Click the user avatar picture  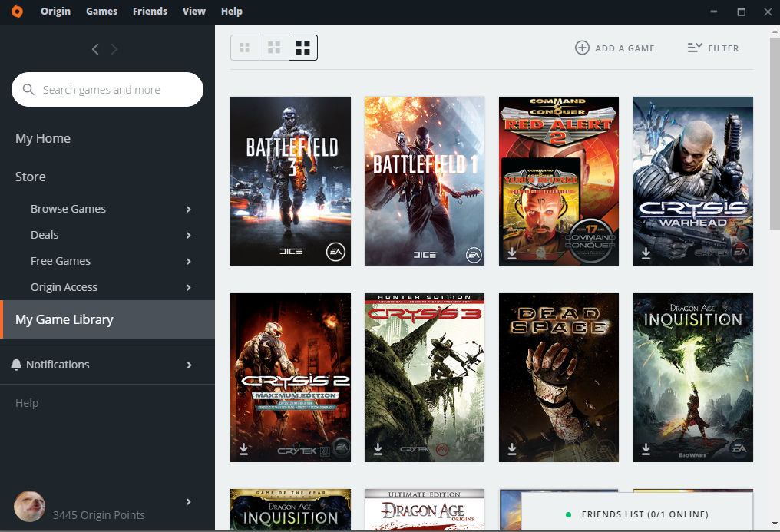(x=29, y=506)
